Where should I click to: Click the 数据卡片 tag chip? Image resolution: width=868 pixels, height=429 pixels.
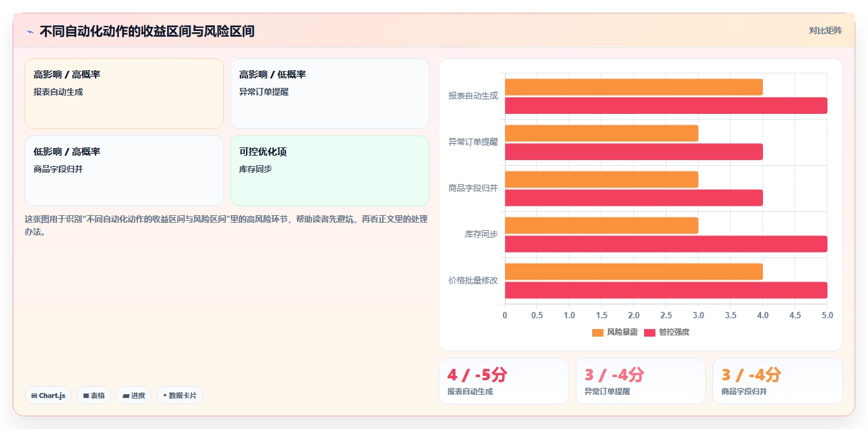(x=180, y=395)
